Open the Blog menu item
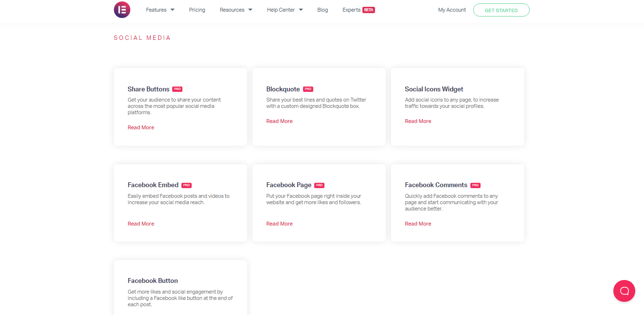The image size is (644, 315). [x=322, y=10]
